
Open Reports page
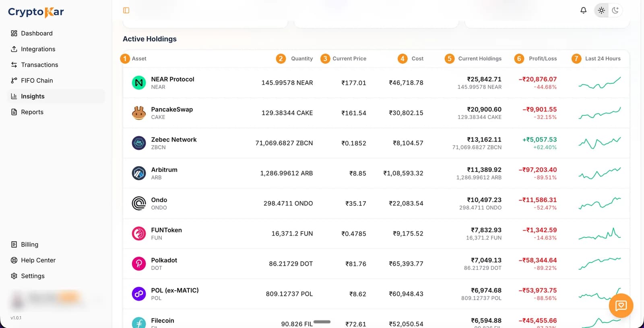point(56,112)
